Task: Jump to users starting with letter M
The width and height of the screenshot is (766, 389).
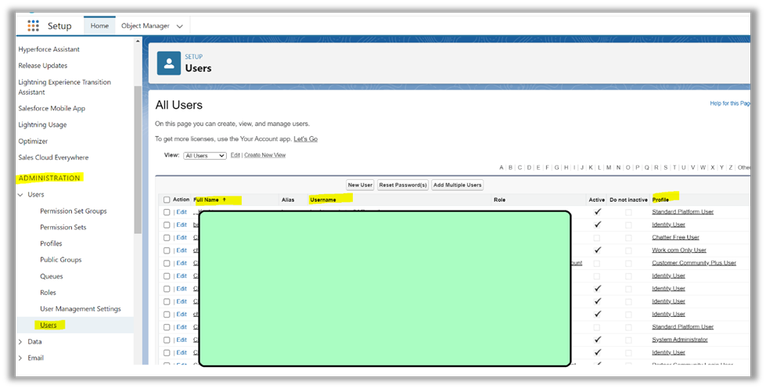Action: [x=609, y=168]
